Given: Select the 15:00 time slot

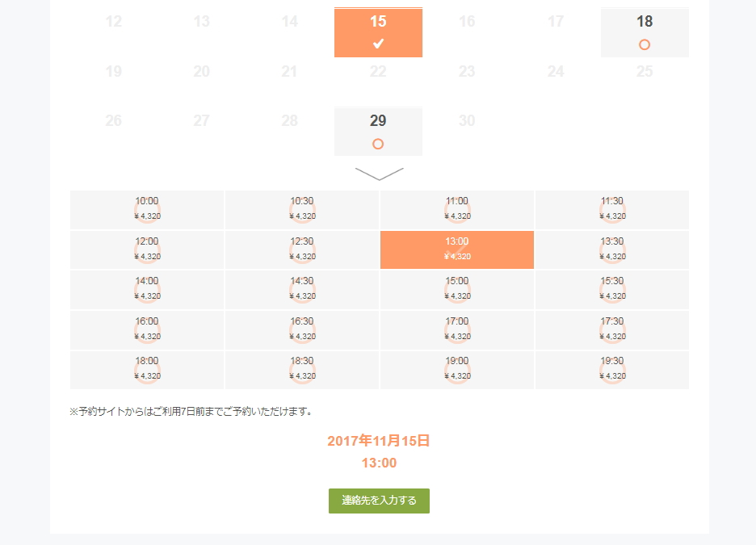Looking at the screenshot, I should click(x=456, y=289).
